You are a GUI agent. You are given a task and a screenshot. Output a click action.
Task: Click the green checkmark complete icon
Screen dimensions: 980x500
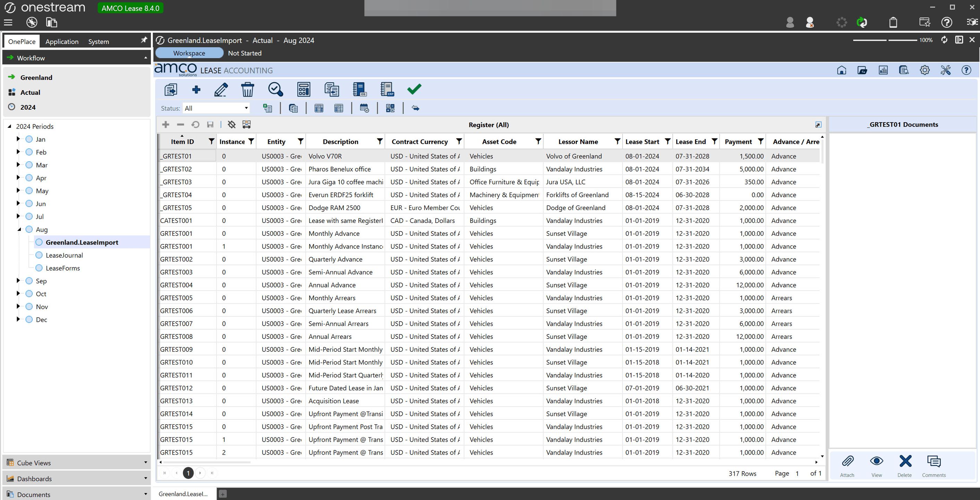point(414,89)
